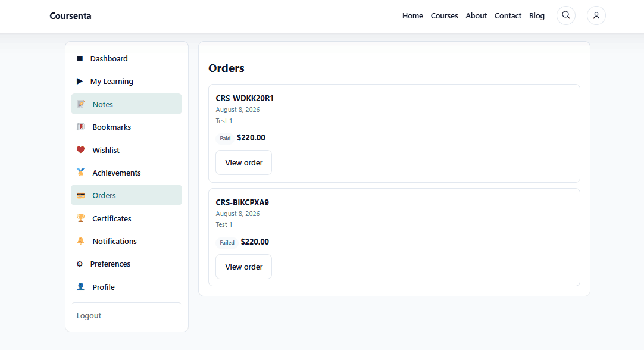The image size is (644, 350).
Task: Select the My Learning play icon
Action: click(80, 82)
